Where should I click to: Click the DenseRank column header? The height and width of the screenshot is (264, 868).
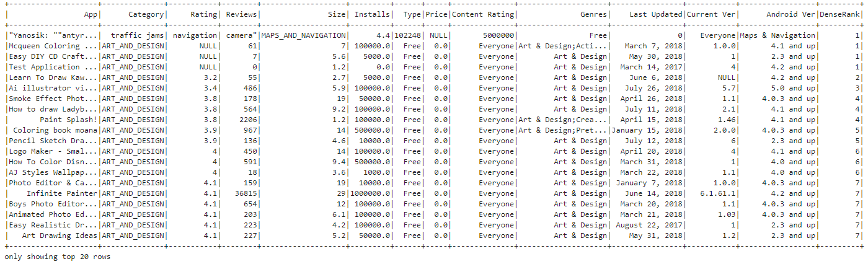pos(840,14)
